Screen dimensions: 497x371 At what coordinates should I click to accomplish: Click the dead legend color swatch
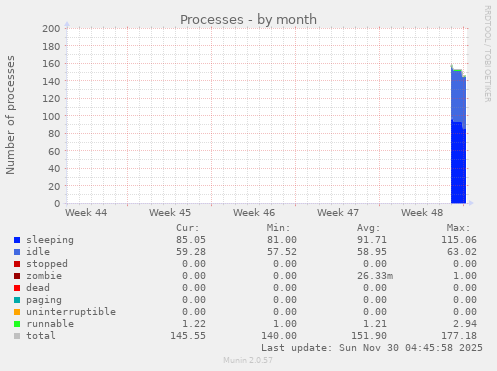tap(17, 288)
